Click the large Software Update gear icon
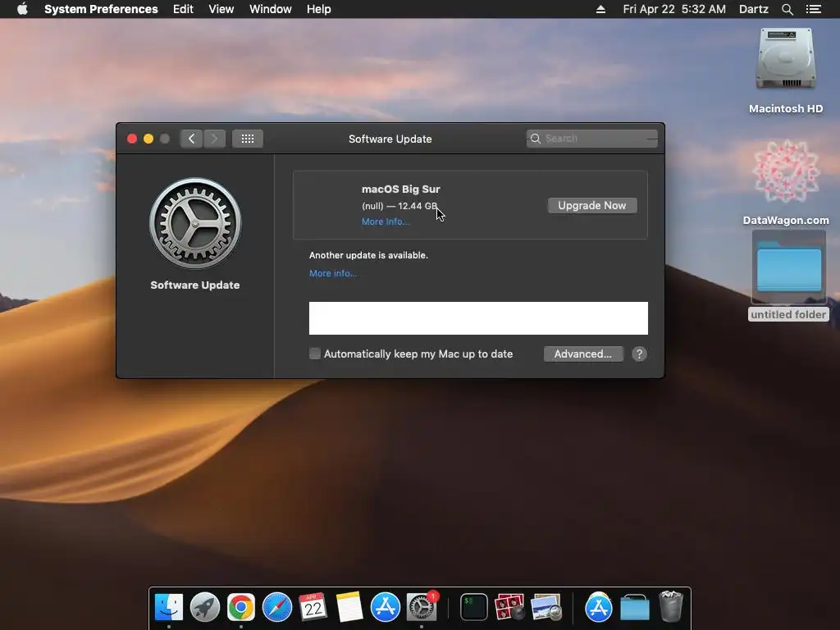The image size is (840, 630). (195, 223)
